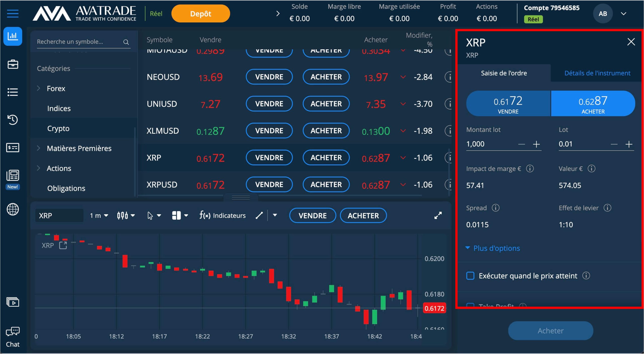Open the account AB dropdown chevron
Screen dimensions: 644x354
pos(623,14)
